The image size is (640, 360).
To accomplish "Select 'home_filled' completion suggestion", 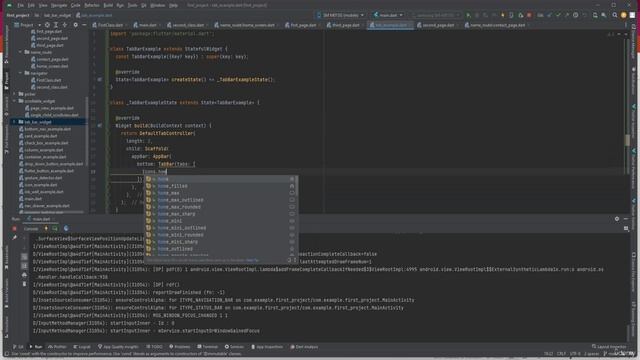I will pyautogui.click(x=221, y=186).
